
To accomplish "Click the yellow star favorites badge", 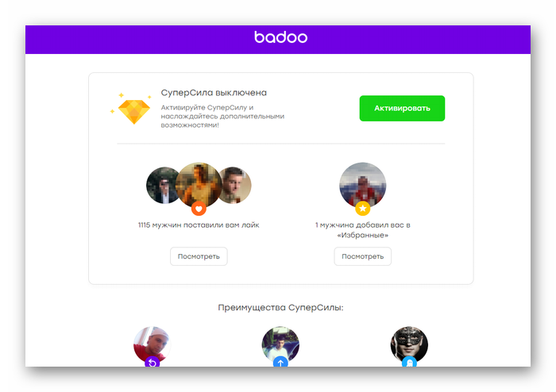I will coord(362,208).
